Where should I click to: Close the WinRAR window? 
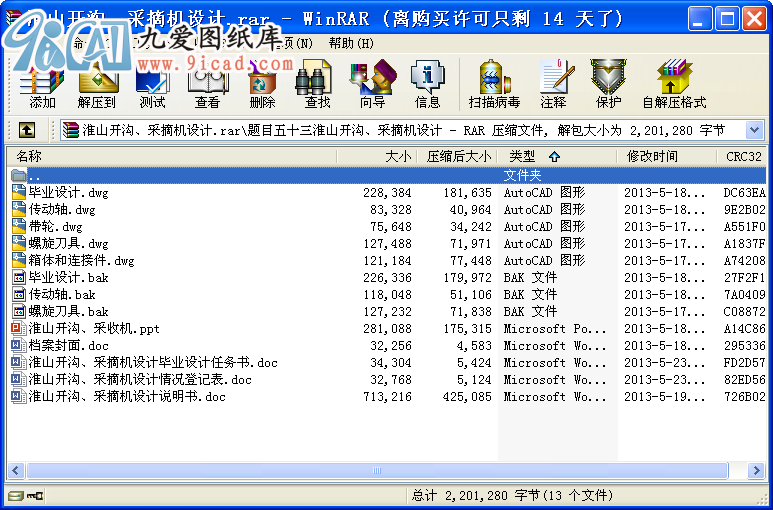tap(755, 19)
